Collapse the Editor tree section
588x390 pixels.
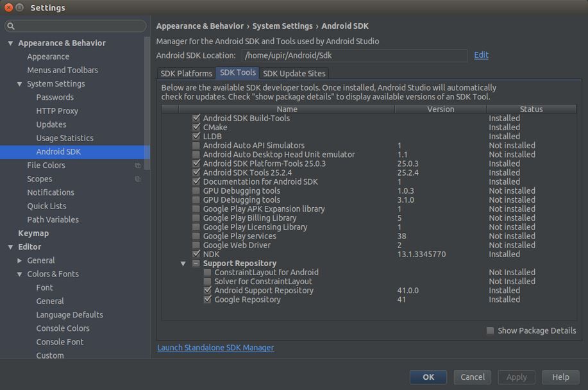[10, 247]
